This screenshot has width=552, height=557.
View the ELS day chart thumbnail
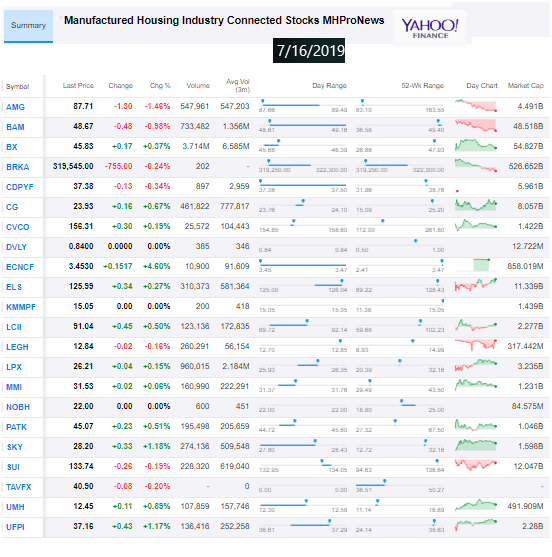476,285
